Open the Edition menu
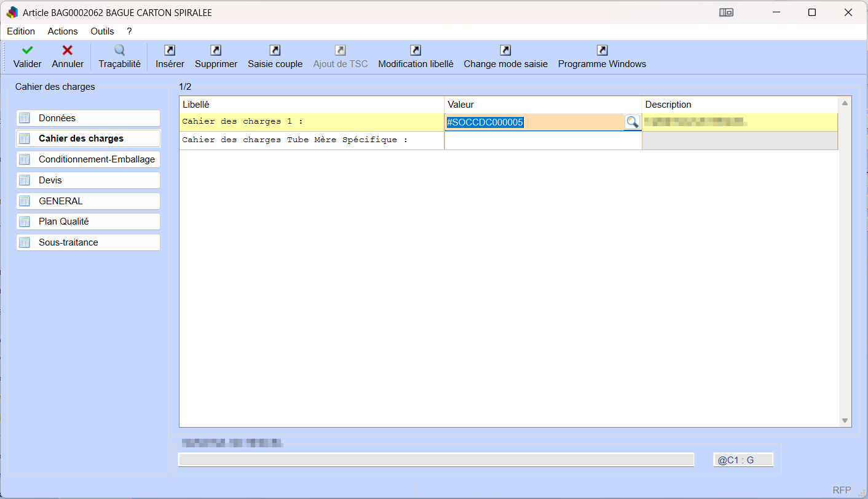This screenshot has height=499, width=868. pos(21,31)
